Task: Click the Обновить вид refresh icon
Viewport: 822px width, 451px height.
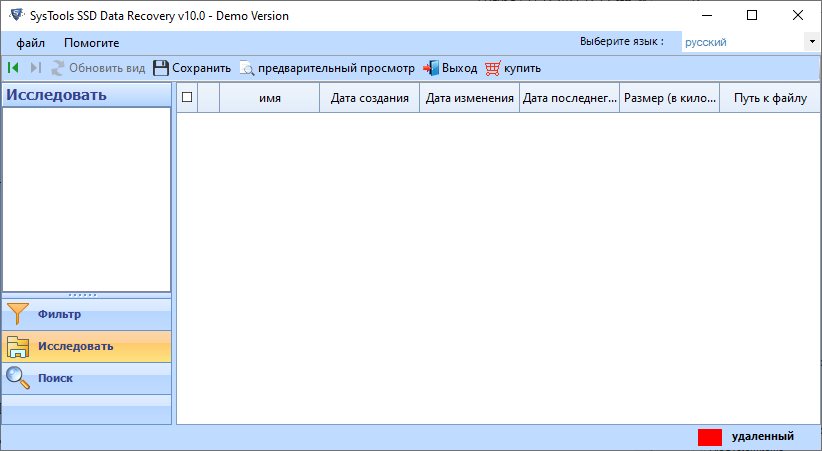Action: (58, 68)
